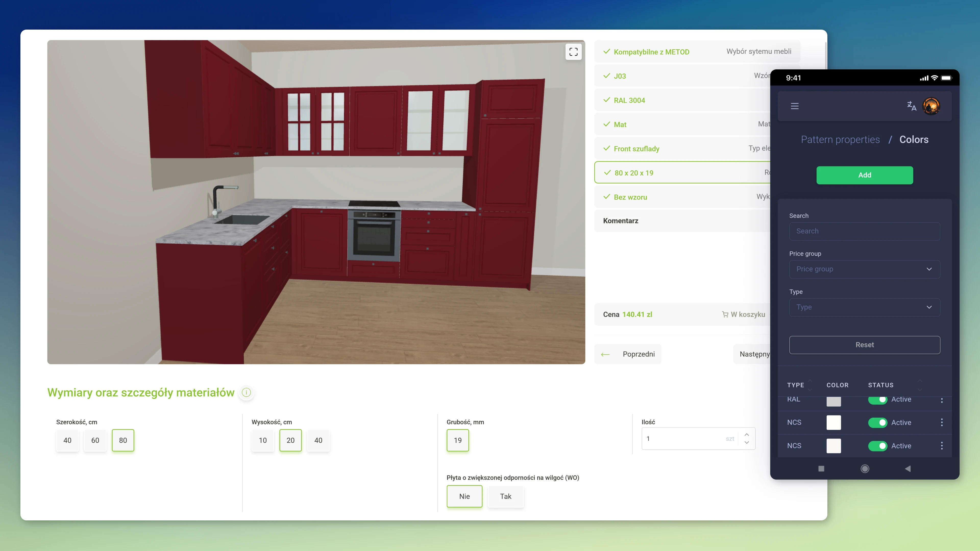980x551 pixels.
Task: Tap the Android recent apps square
Action: tap(821, 469)
